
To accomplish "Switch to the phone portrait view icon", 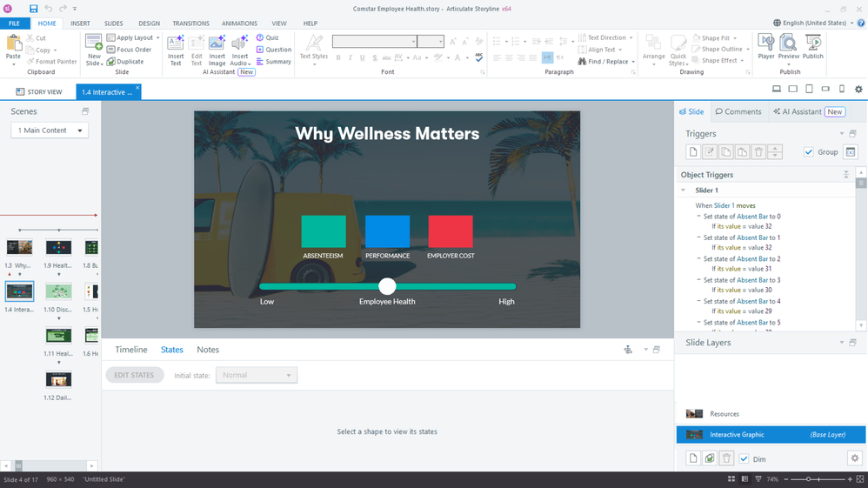I will (841, 90).
